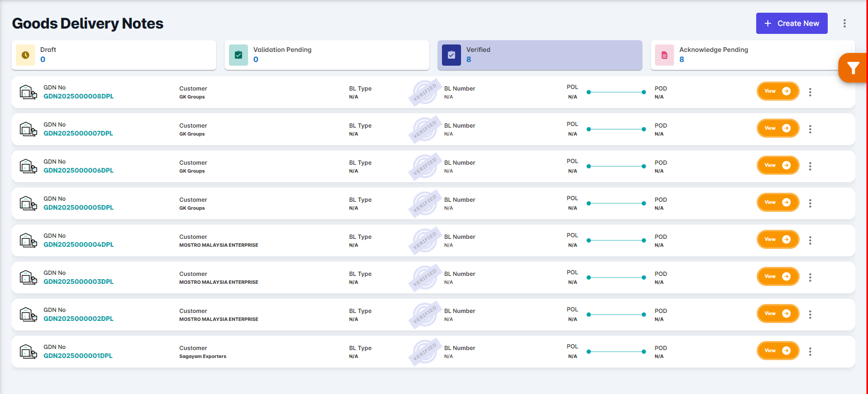Click warehouse icon beside GDN2025000001DPL
The image size is (868, 394).
[28, 352]
